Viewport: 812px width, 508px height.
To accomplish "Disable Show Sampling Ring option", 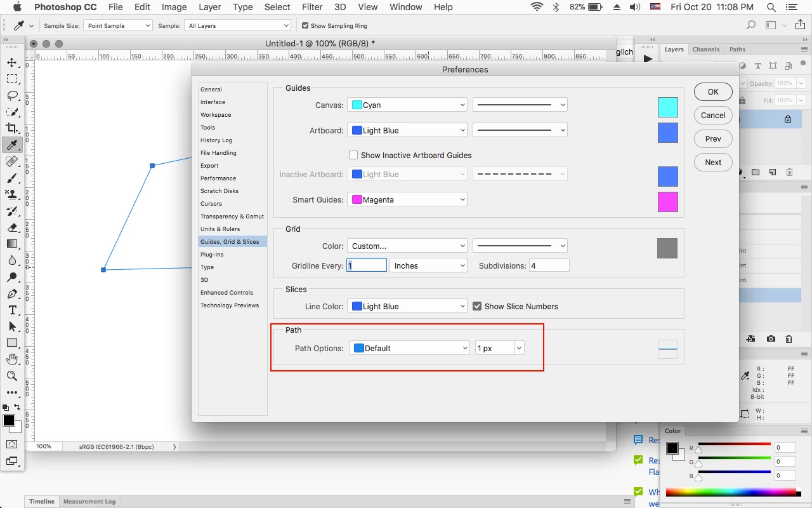I will pyautogui.click(x=305, y=25).
